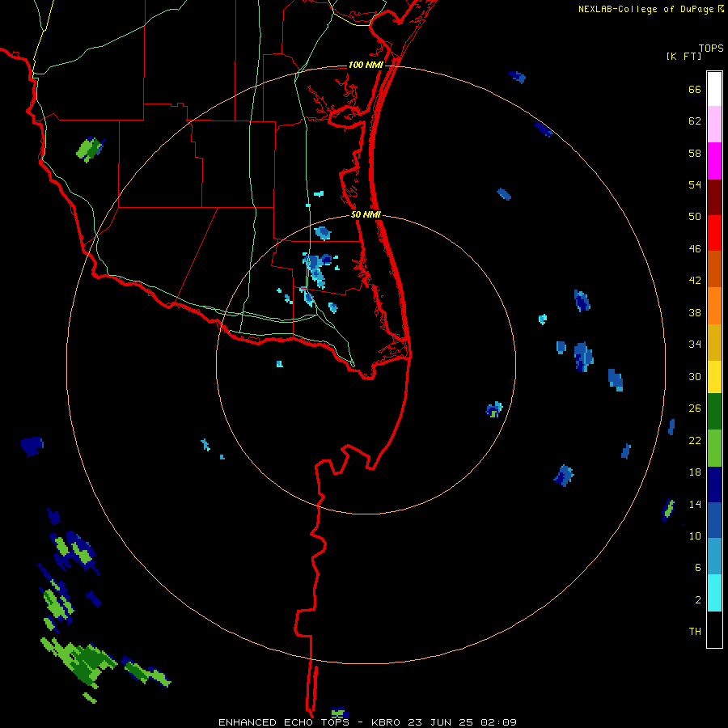Click the 50 tick label on the scale
Screen dimensions: 728x728
pyautogui.click(x=695, y=217)
